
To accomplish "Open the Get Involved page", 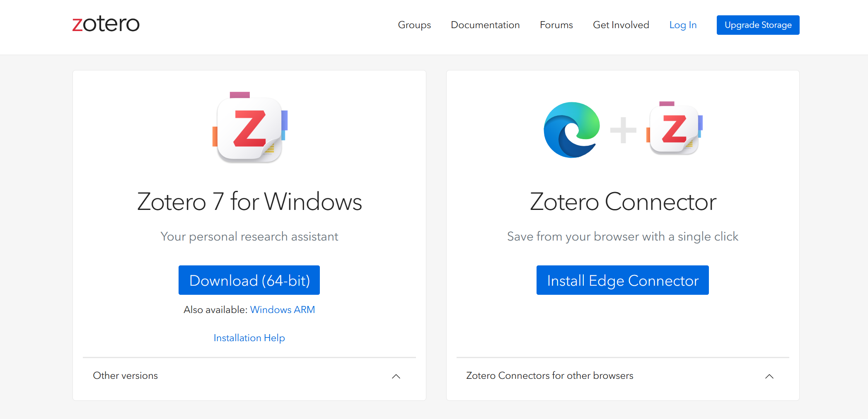I will (x=621, y=25).
